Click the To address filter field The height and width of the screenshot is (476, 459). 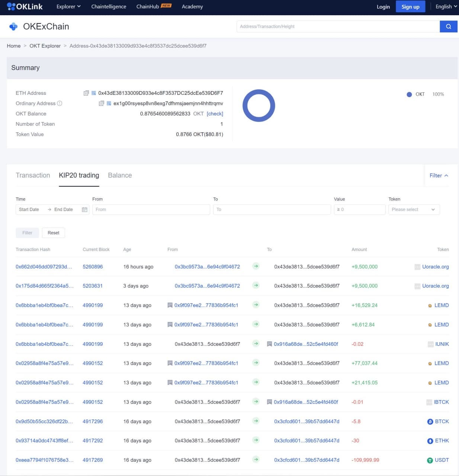272,210
